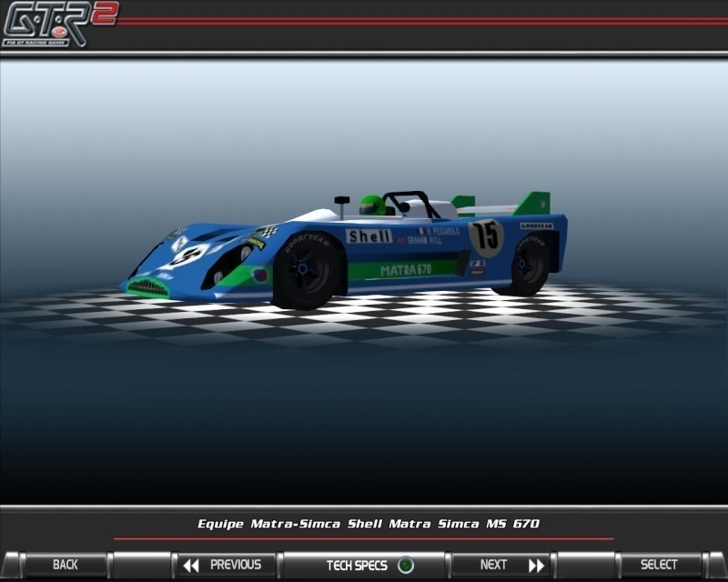The height and width of the screenshot is (582, 728).
Task: Click the GTR2 logo
Action: click(59, 25)
